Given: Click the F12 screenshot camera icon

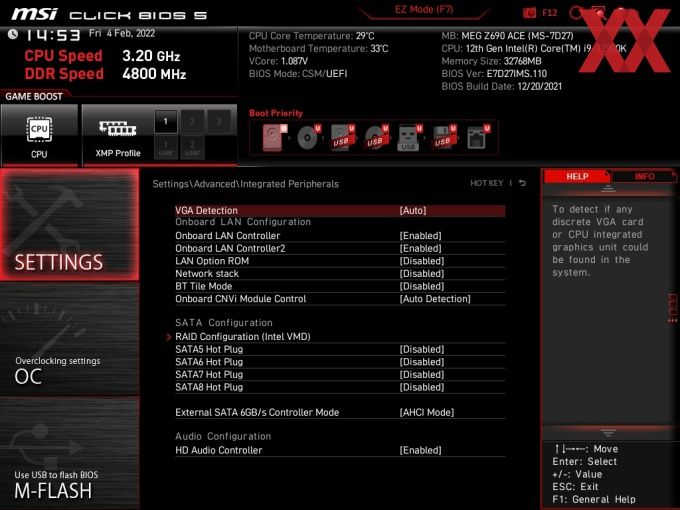Looking at the screenshot, I should [x=530, y=13].
